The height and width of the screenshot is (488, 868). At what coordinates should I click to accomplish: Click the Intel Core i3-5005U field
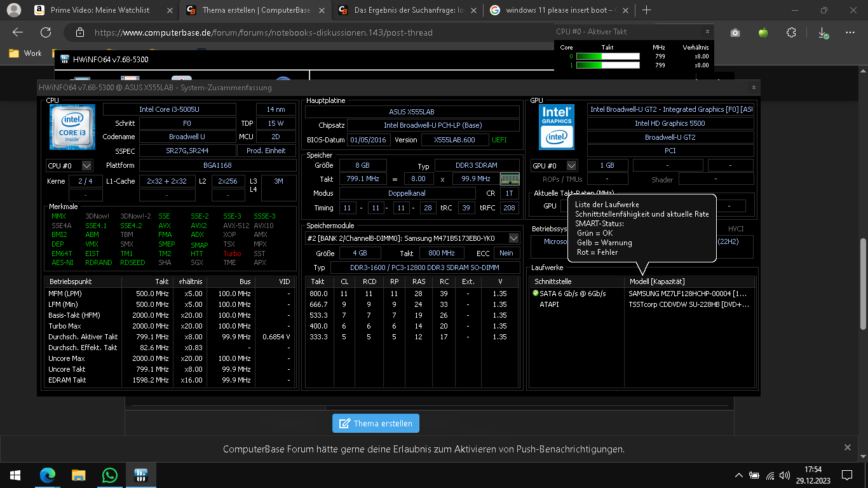coord(169,109)
